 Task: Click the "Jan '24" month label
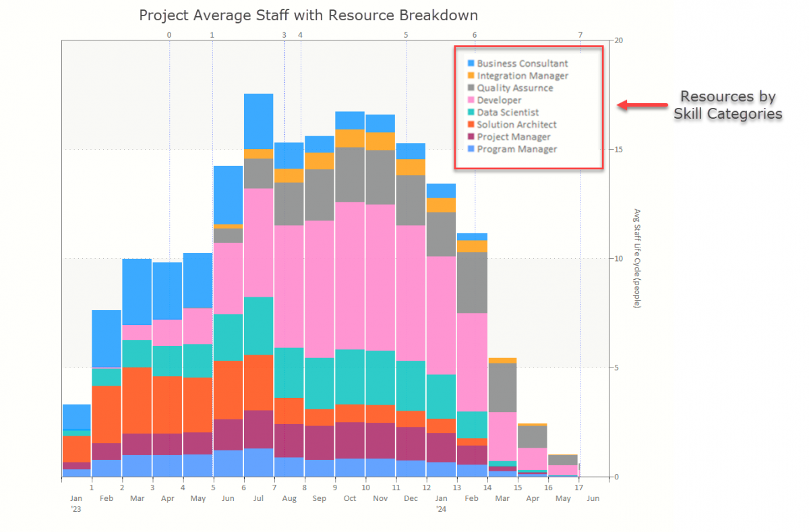442,504
